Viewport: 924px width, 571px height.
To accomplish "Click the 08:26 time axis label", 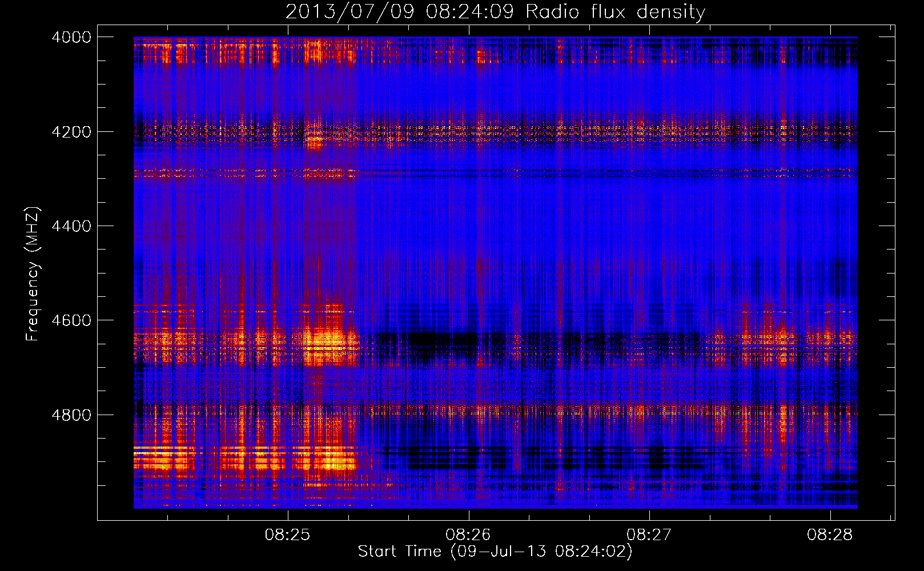I will pyautogui.click(x=468, y=535).
